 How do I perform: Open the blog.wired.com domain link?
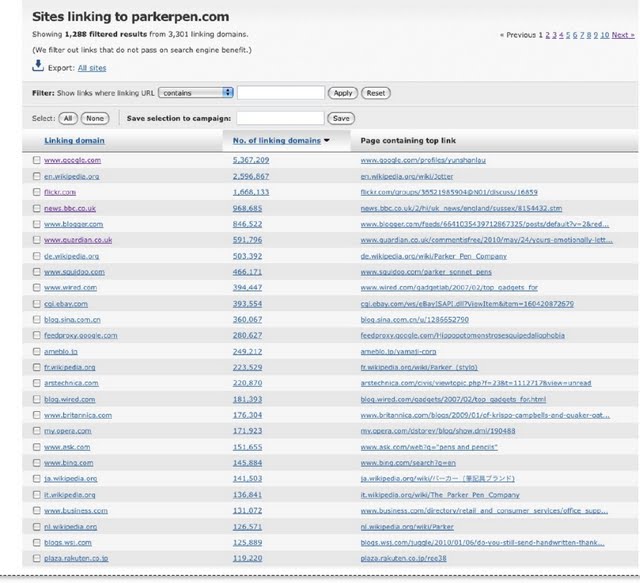(70, 399)
